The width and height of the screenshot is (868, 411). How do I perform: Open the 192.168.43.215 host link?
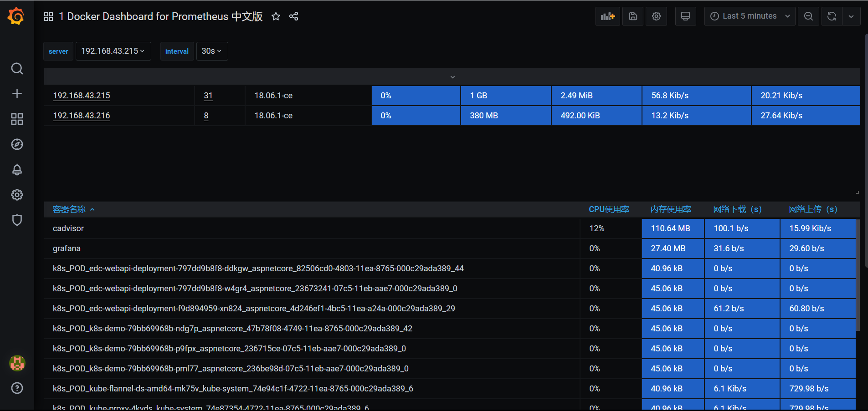click(82, 96)
